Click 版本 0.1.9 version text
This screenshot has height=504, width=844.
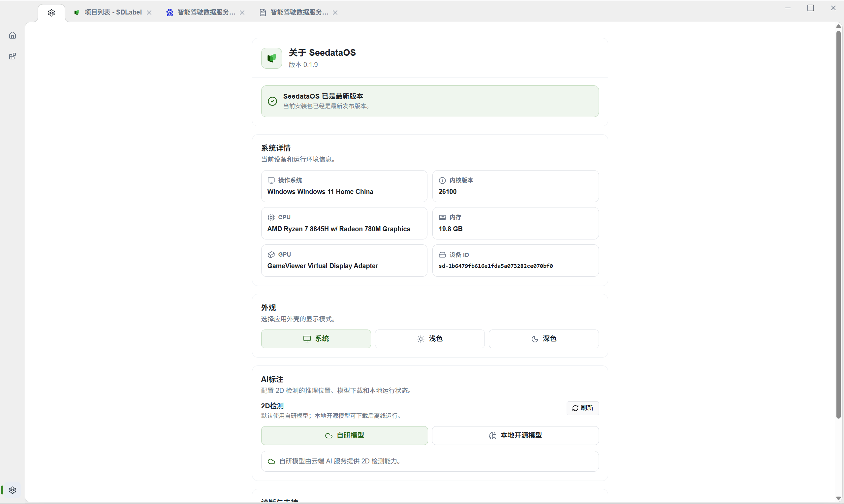click(x=303, y=65)
